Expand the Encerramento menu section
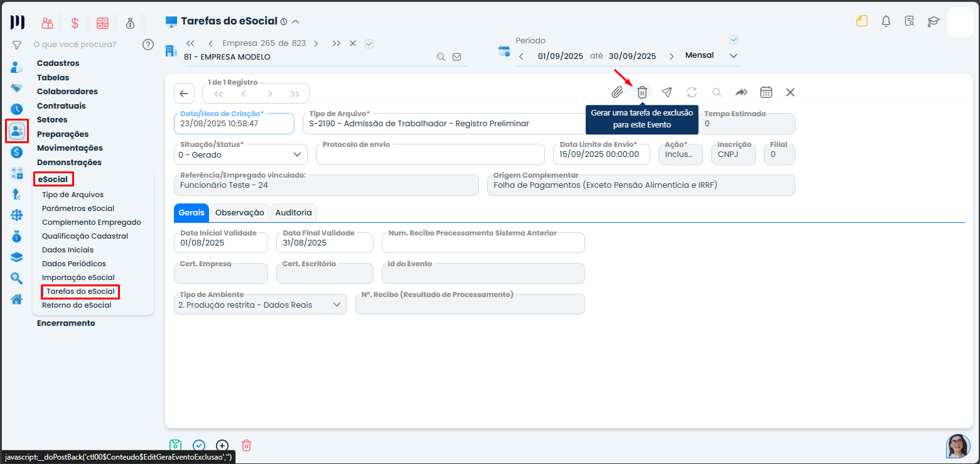This screenshot has width=980, height=464. tap(66, 323)
